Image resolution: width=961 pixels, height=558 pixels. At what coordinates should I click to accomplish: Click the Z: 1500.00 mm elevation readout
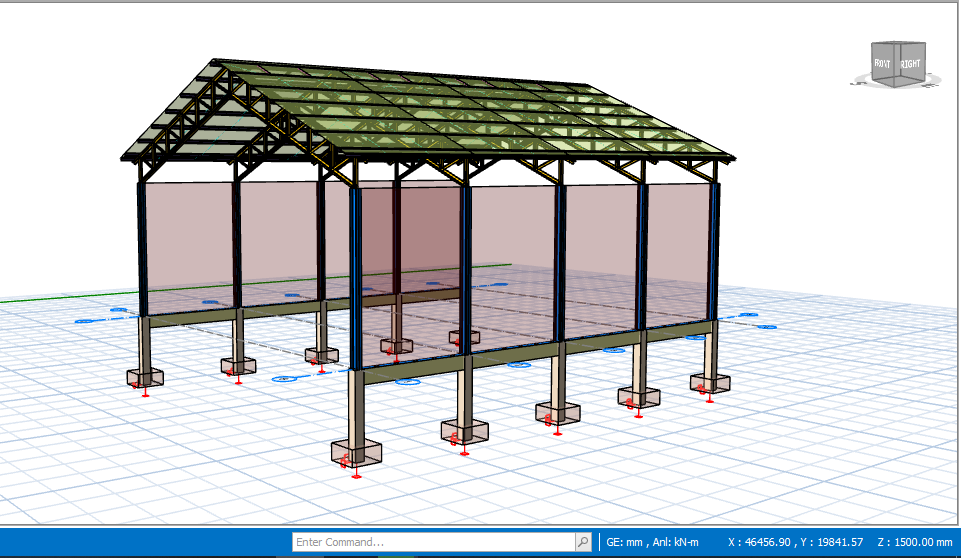913,542
